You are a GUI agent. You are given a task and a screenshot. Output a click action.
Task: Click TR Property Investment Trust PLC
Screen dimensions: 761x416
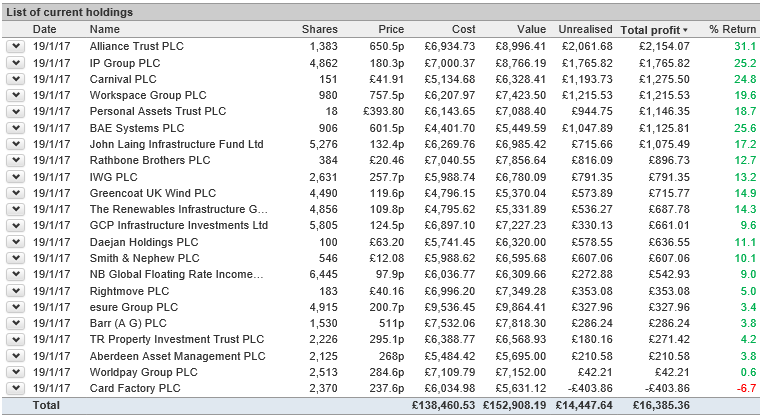177,339
